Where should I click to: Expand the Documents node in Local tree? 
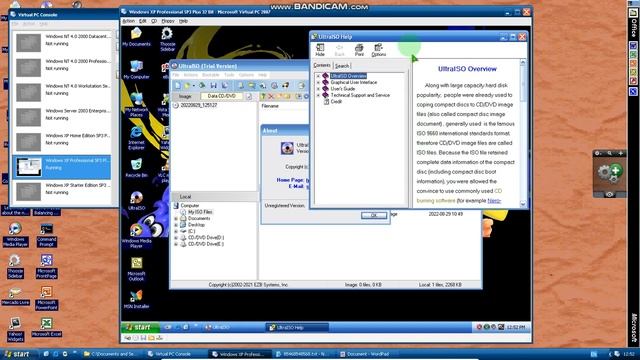[176, 218]
